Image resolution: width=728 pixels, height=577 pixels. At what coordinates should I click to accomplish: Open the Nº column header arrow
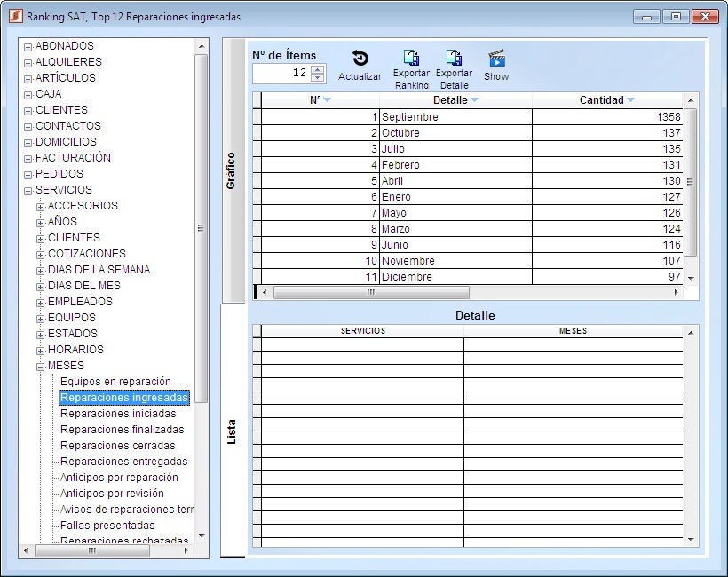tap(327, 100)
